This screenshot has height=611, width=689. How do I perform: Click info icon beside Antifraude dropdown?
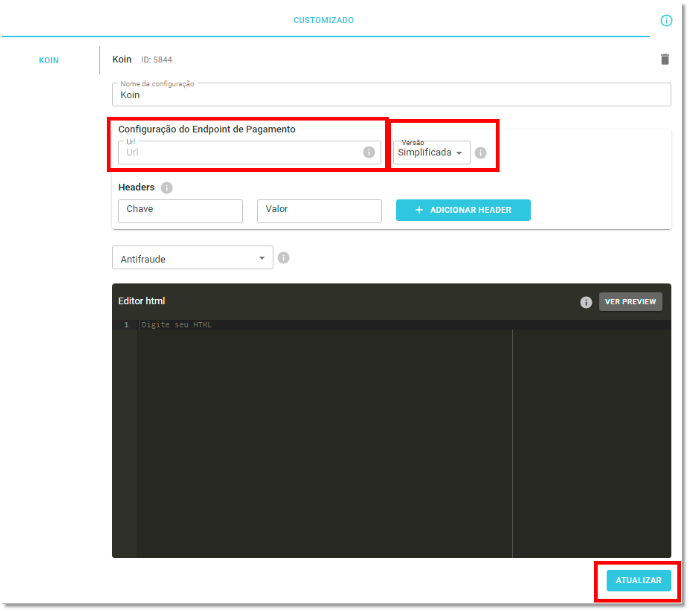pyautogui.click(x=283, y=258)
